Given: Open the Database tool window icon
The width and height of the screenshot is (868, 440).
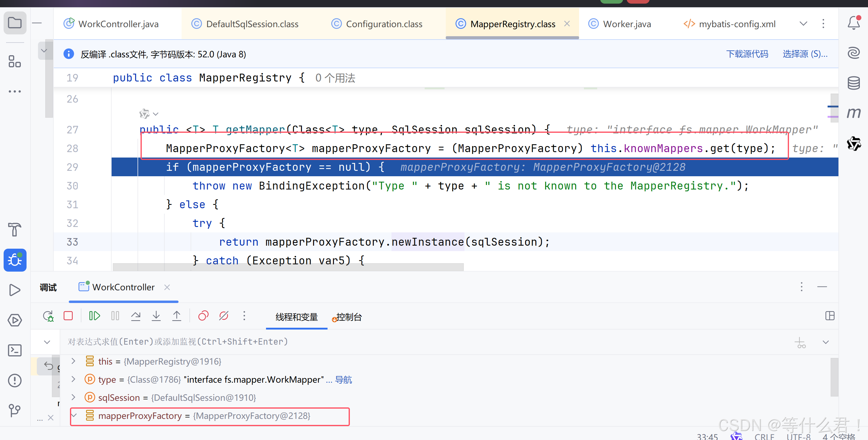Looking at the screenshot, I should (854, 83).
